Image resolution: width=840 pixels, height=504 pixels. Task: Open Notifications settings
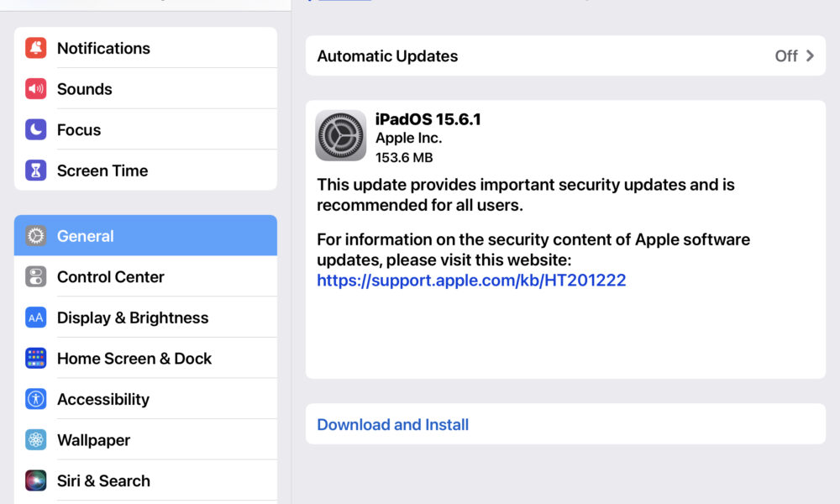click(x=145, y=48)
